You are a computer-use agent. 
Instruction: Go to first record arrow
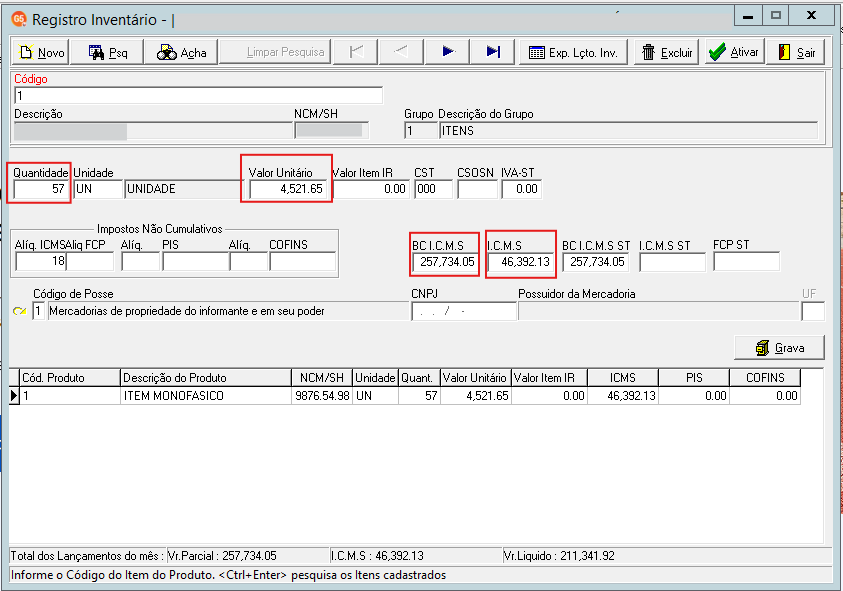coord(355,52)
